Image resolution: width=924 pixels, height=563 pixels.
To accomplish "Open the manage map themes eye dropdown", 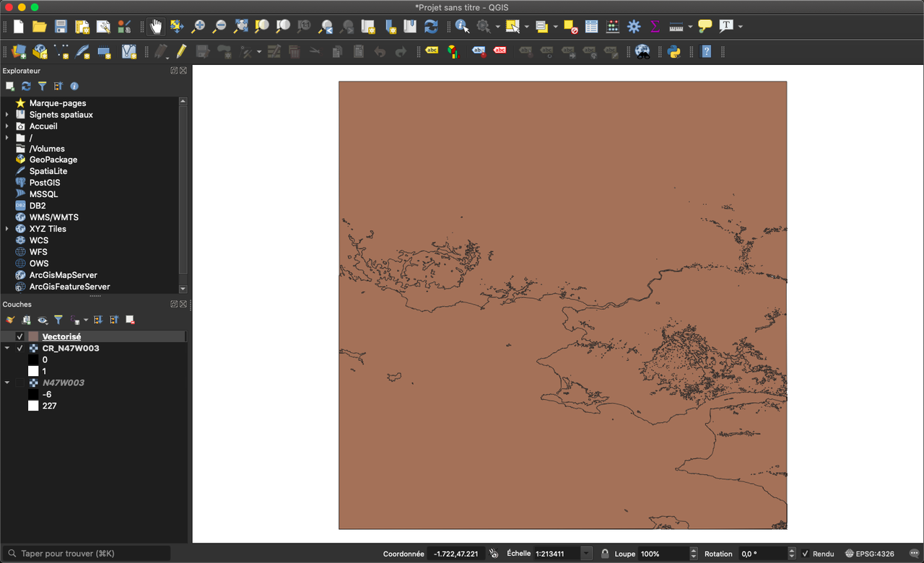I will 43,320.
